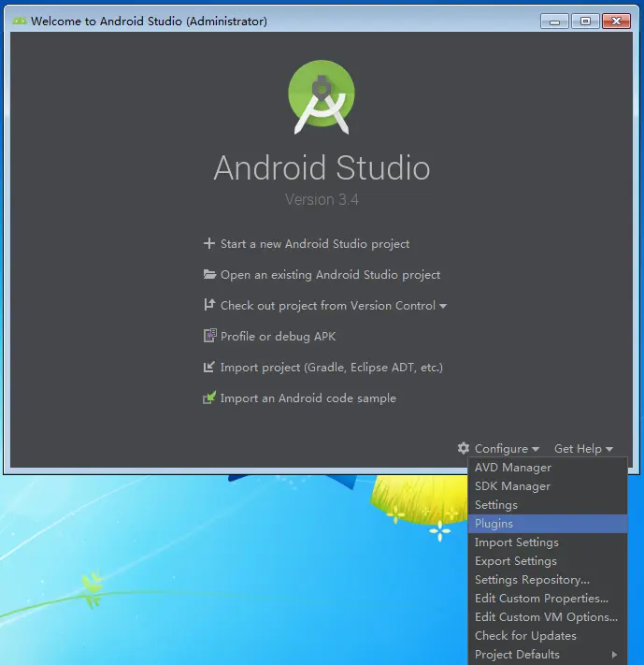
Task: Click the Version 3.4 text
Action: tap(322, 199)
